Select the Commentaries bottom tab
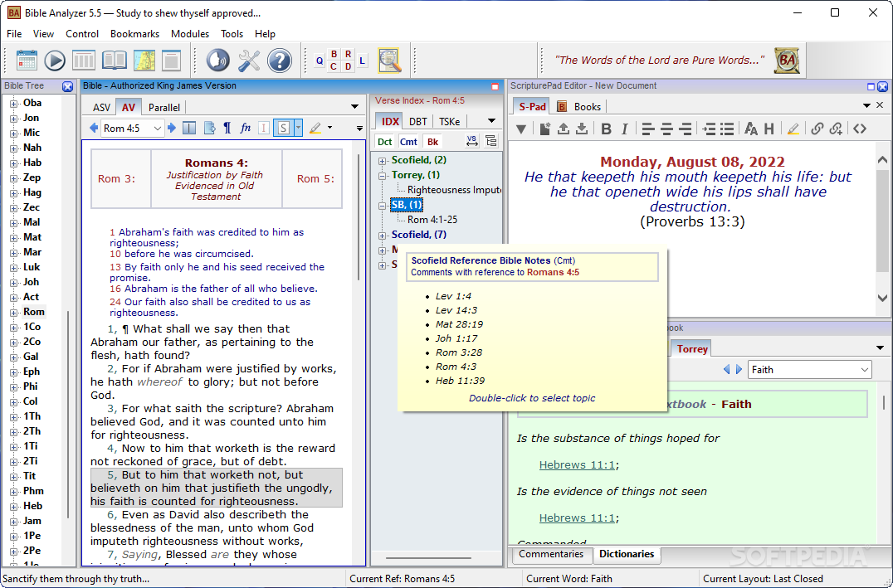The width and height of the screenshot is (893, 588). pyautogui.click(x=551, y=554)
